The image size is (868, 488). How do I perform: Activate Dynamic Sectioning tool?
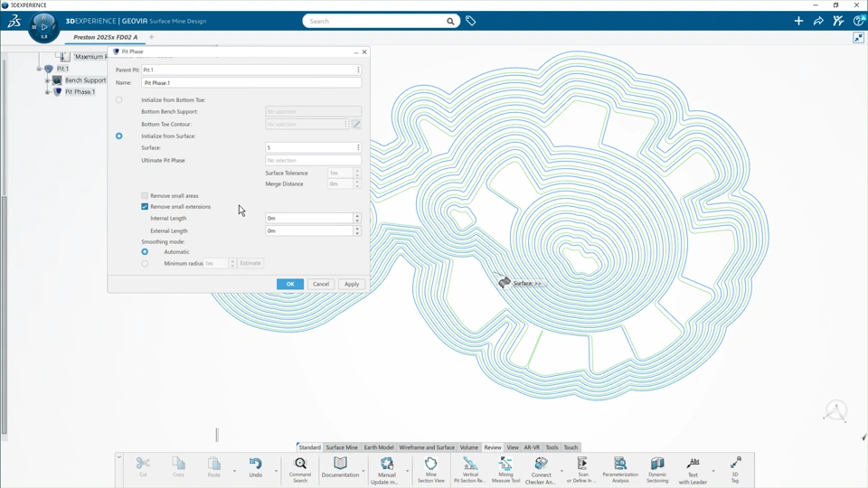[x=657, y=470]
